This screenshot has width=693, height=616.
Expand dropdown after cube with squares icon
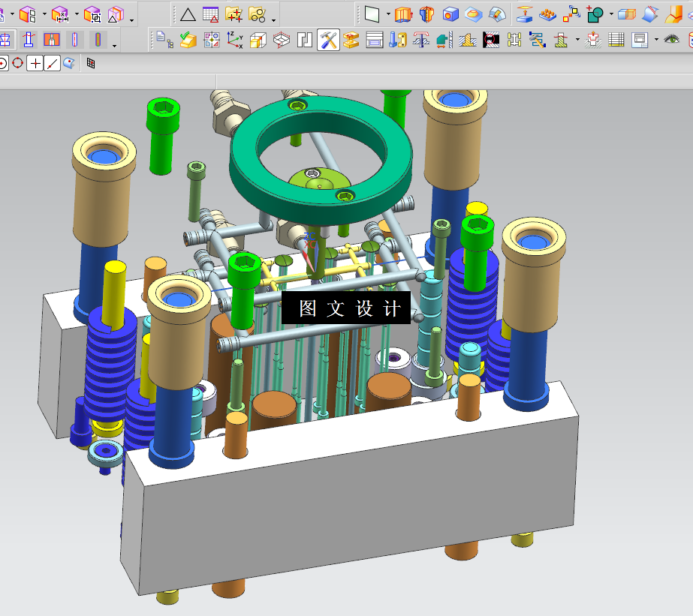click(44, 14)
